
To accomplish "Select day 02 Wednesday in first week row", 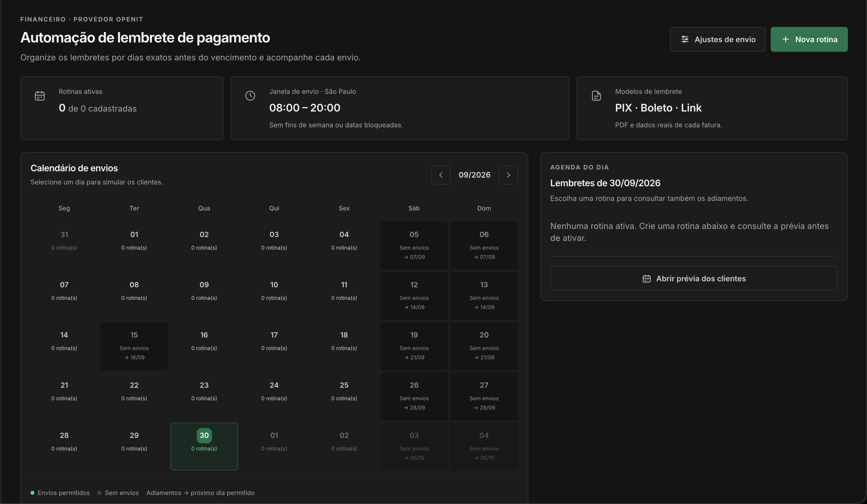I will 204,245.
